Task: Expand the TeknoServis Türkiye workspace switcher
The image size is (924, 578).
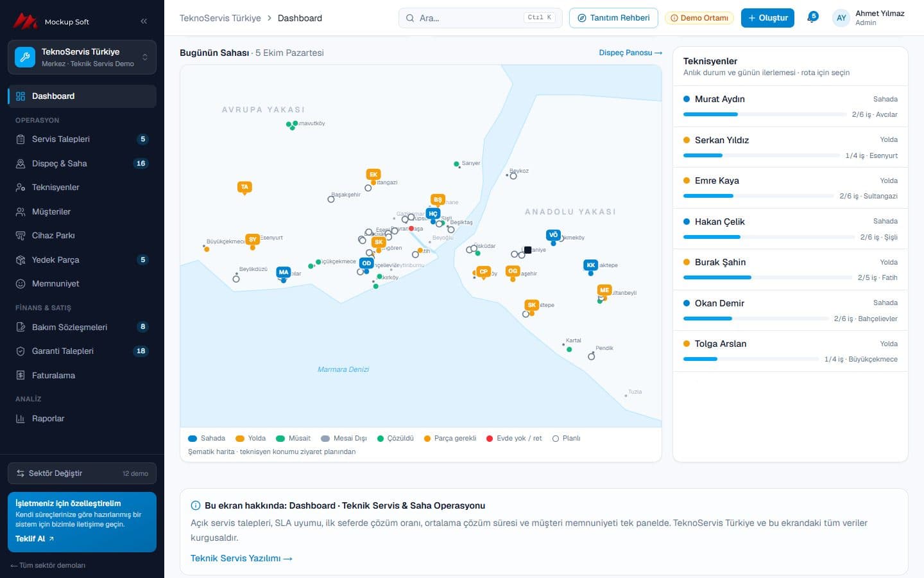Action: point(82,57)
